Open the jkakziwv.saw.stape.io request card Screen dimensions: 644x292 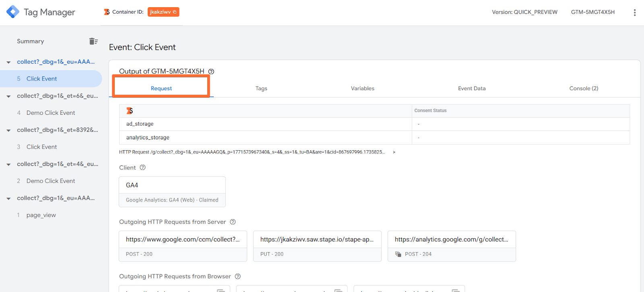tap(317, 246)
